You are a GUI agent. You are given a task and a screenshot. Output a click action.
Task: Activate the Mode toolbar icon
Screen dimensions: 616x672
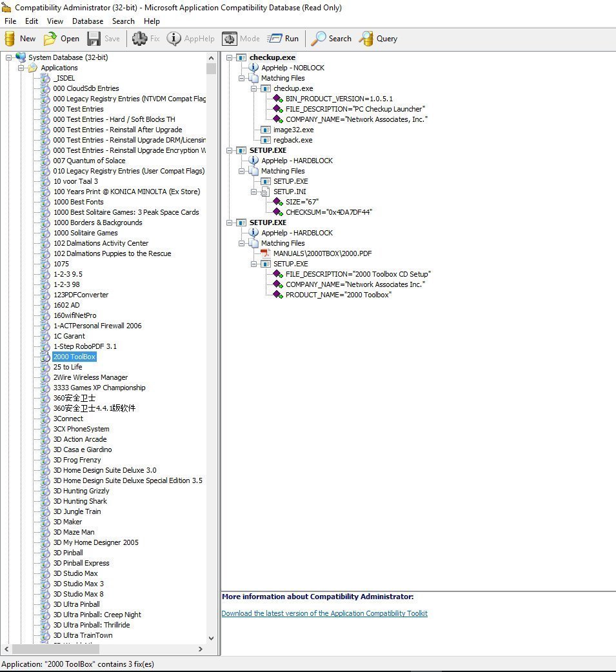241,38
